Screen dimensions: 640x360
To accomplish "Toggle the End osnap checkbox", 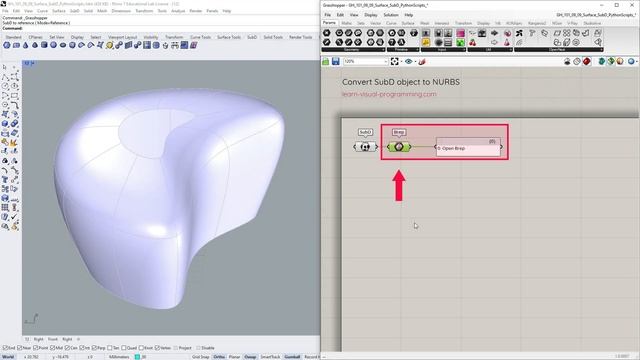I will [5, 348].
